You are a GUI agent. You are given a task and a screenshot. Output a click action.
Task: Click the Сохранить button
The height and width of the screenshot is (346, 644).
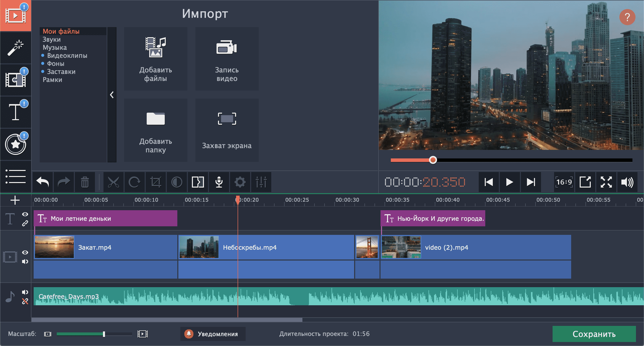pyautogui.click(x=594, y=334)
